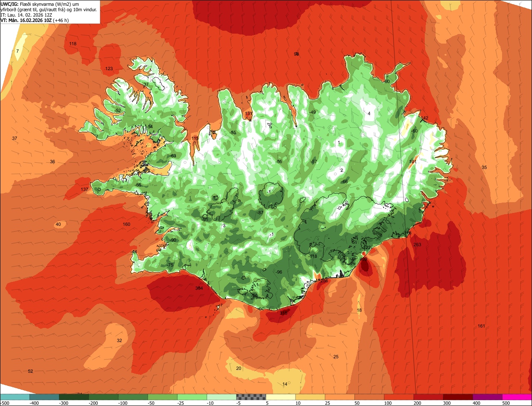Click the map value 20 south of Iceland

tap(239, 369)
